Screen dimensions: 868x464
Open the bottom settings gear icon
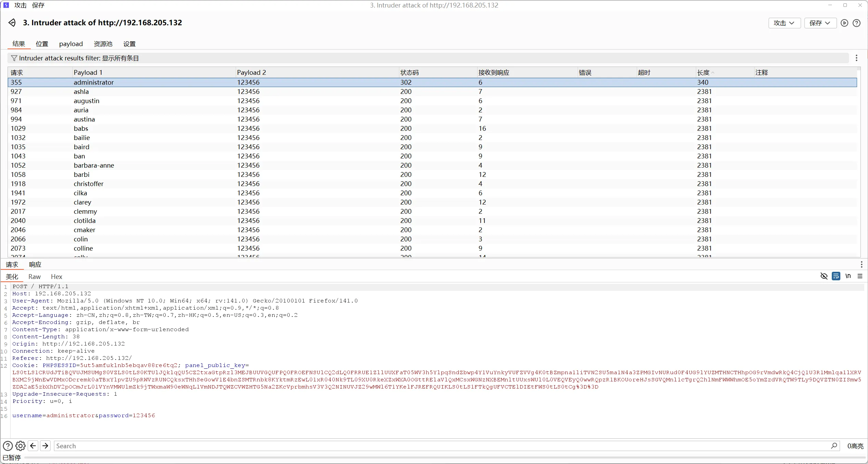[x=20, y=446]
